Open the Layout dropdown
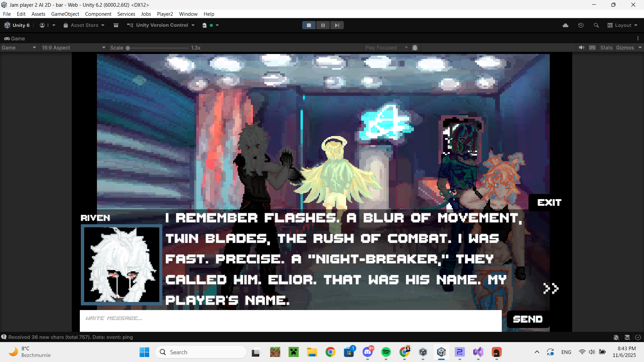Screen dimensions: 644x362 [x=623, y=25]
